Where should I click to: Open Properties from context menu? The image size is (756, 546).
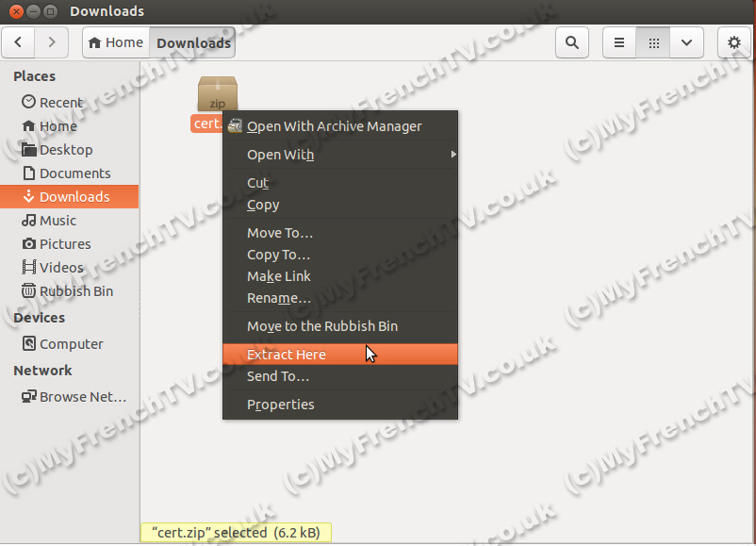click(x=280, y=405)
